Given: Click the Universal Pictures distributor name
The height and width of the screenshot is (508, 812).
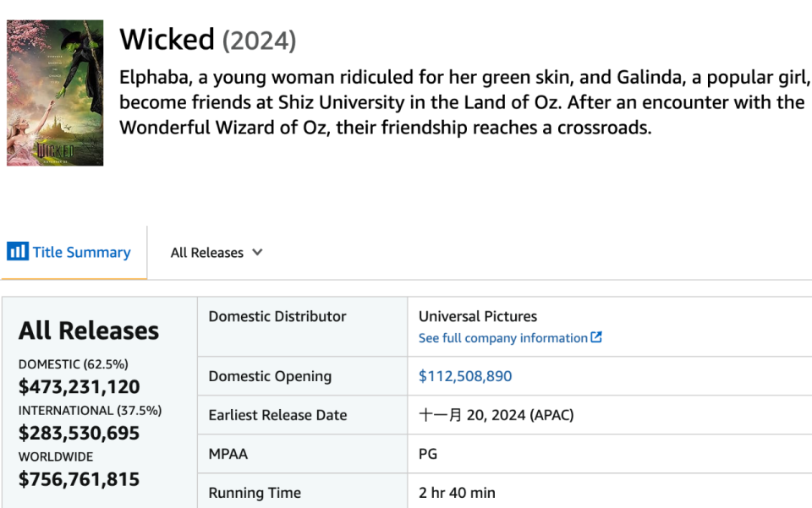Looking at the screenshot, I should [478, 316].
